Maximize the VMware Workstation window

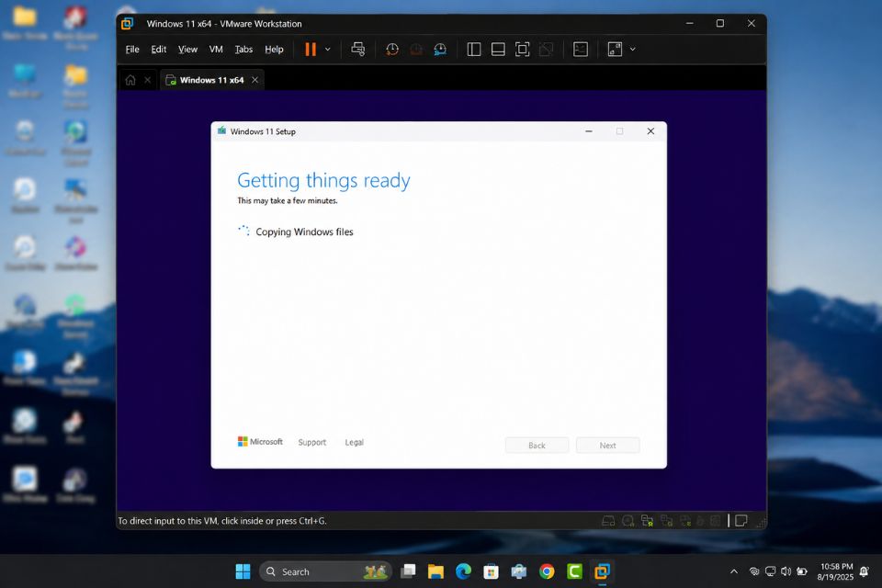pyautogui.click(x=720, y=24)
